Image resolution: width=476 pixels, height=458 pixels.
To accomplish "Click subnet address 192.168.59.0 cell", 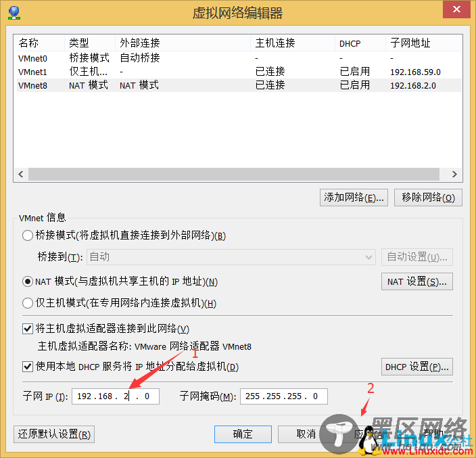I will 415,72.
